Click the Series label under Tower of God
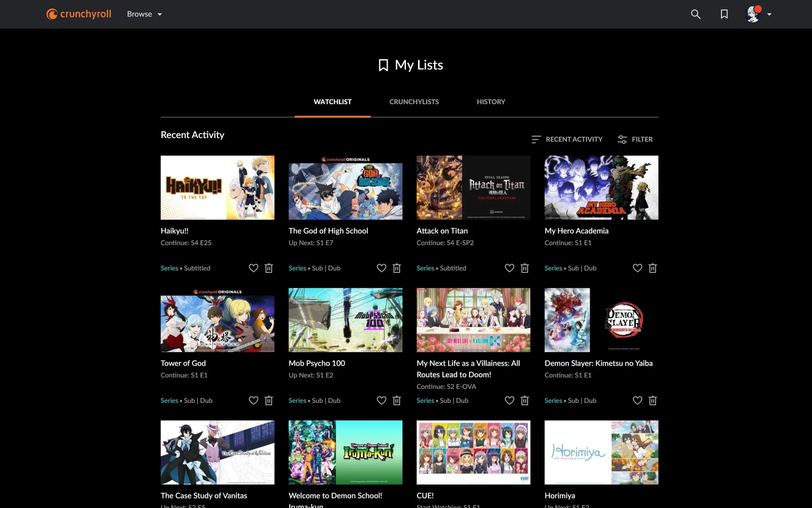This screenshot has height=508, width=812. (x=169, y=400)
